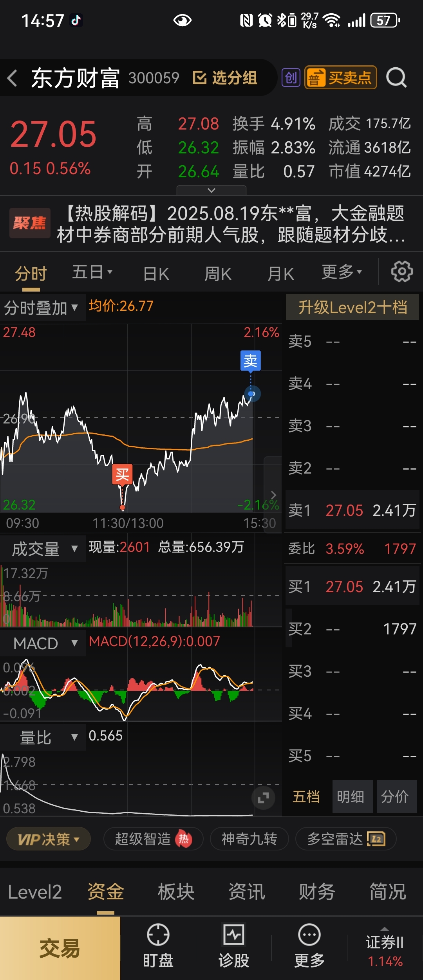
Task: Tap the battery indicator showing 57
Action: pyautogui.click(x=385, y=20)
